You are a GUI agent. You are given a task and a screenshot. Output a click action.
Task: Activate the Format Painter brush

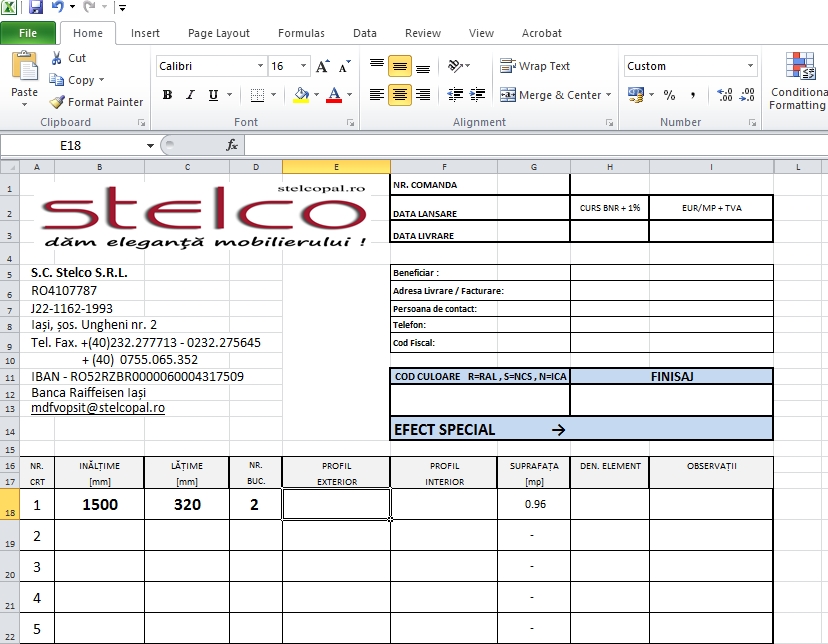tap(57, 101)
